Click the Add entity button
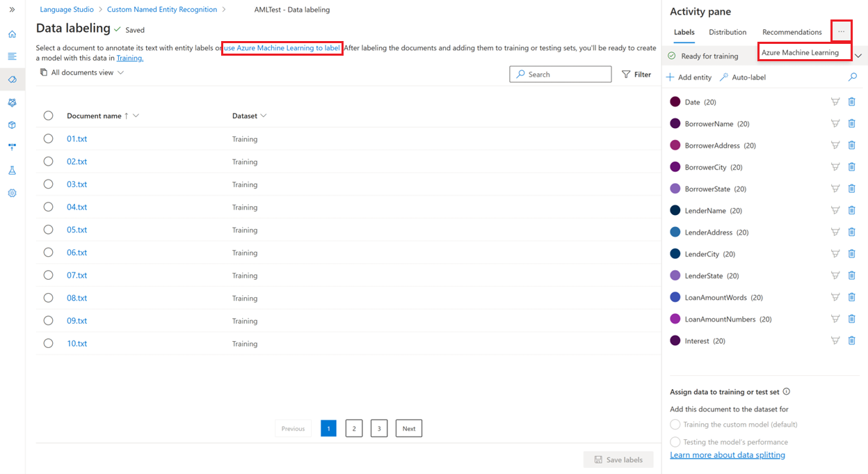This screenshot has width=868, height=474. (x=689, y=77)
